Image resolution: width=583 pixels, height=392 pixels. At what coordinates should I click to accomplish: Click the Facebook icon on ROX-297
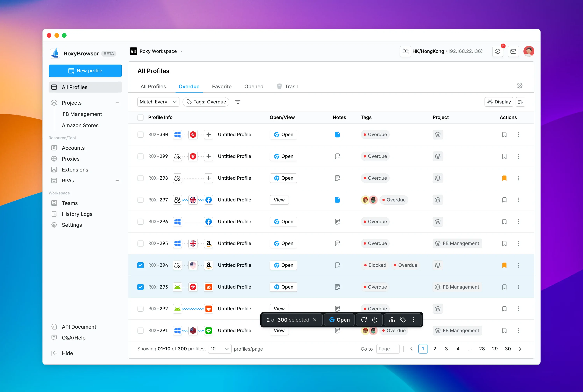point(208,200)
